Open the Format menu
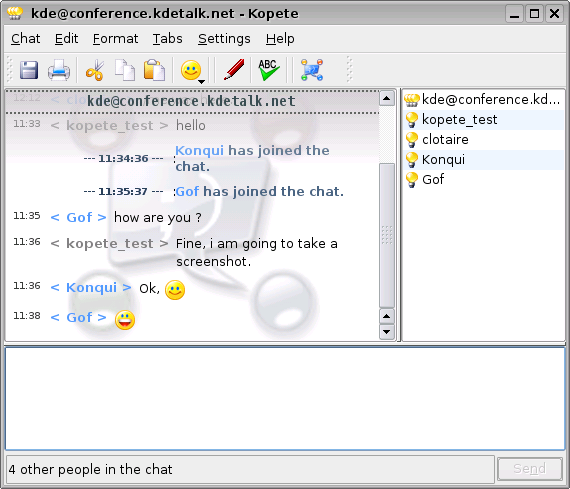 tap(115, 39)
